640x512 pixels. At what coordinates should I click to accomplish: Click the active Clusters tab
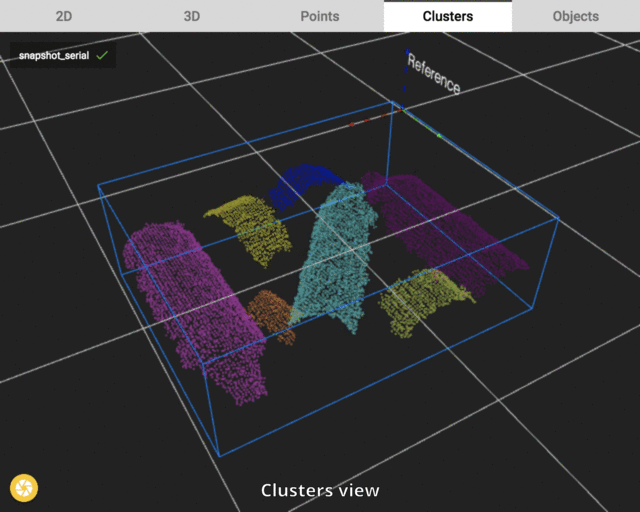448,16
